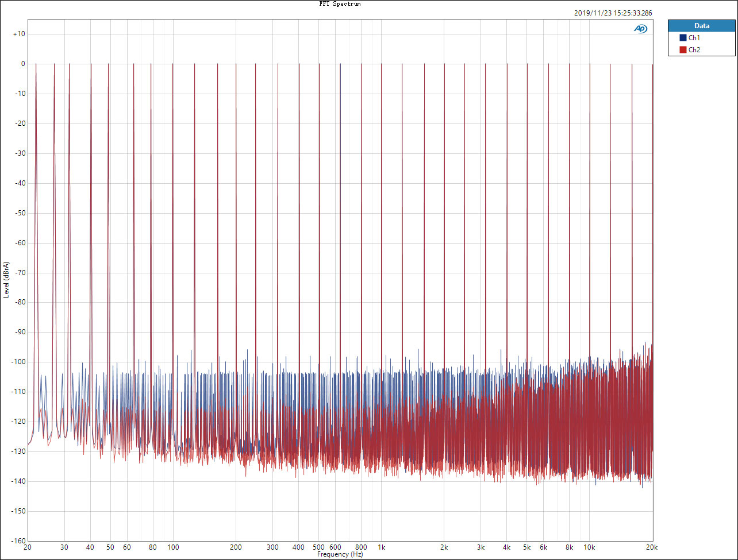The height and width of the screenshot is (560, 738).
Task: Click the 40 tick label on frequency axis
Action: pyautogui.click(x=90, y=547)
